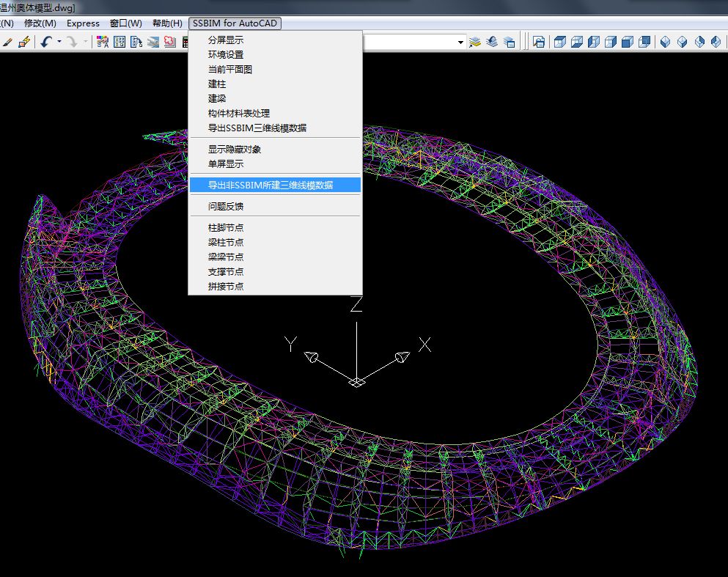Switch to Top view cube icon
Viewport: 728px width, 577px height.
pos(560,43)
